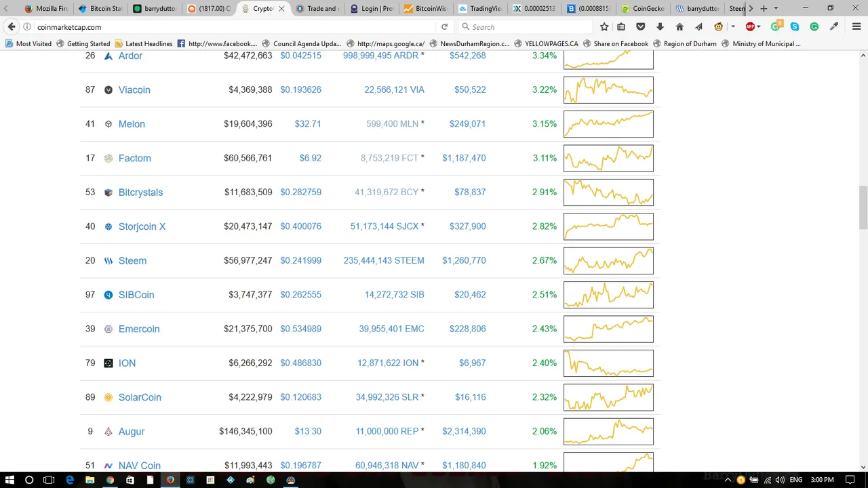Open the volume icon in system tray
868x488 pixels.
(x=779, y=480)
